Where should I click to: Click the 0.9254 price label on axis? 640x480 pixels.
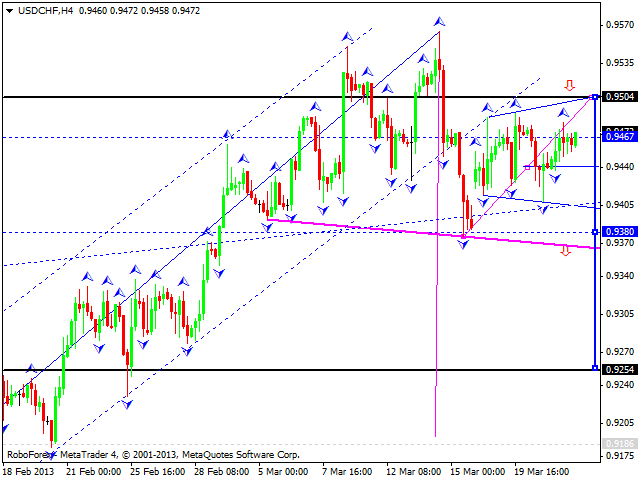[620, 369]
